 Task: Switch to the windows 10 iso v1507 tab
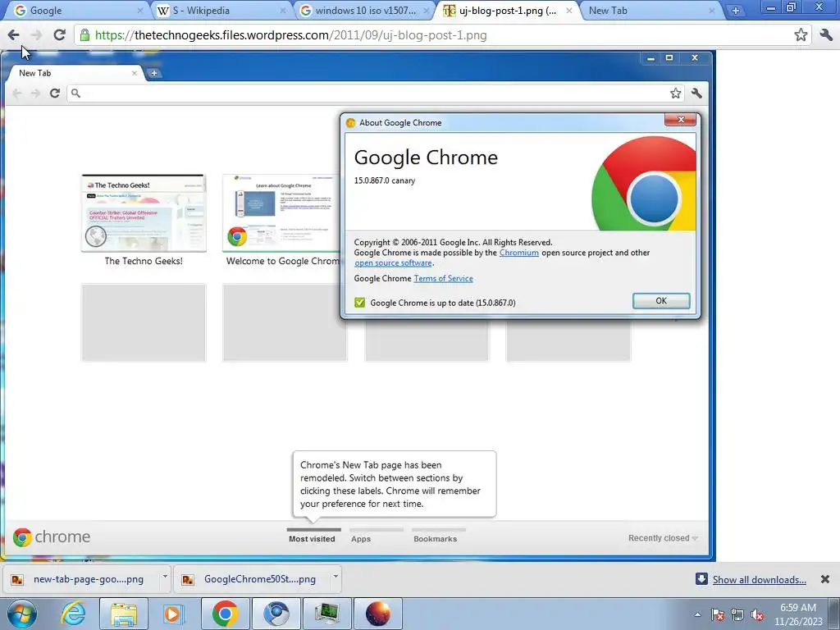364,11
